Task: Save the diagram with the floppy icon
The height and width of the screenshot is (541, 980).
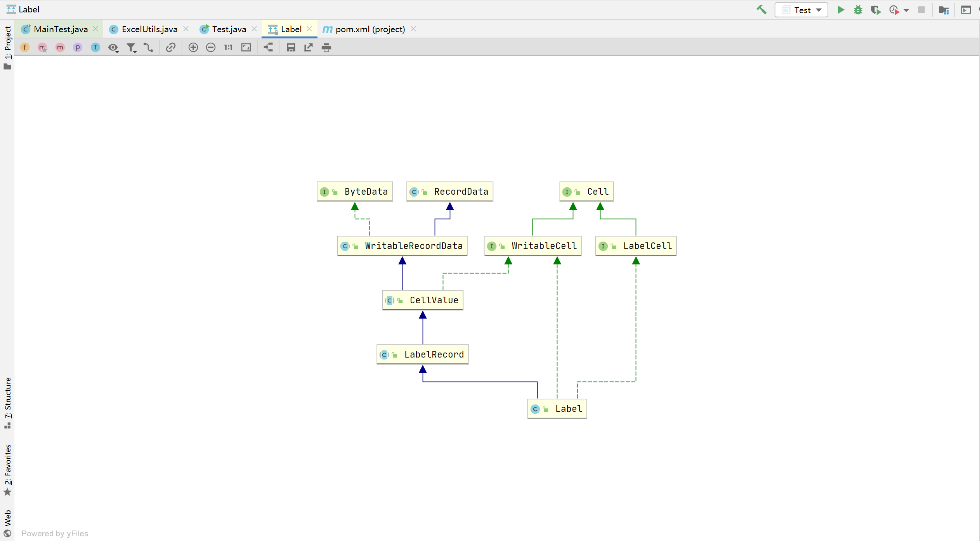Action: click(x=291, y=47)
